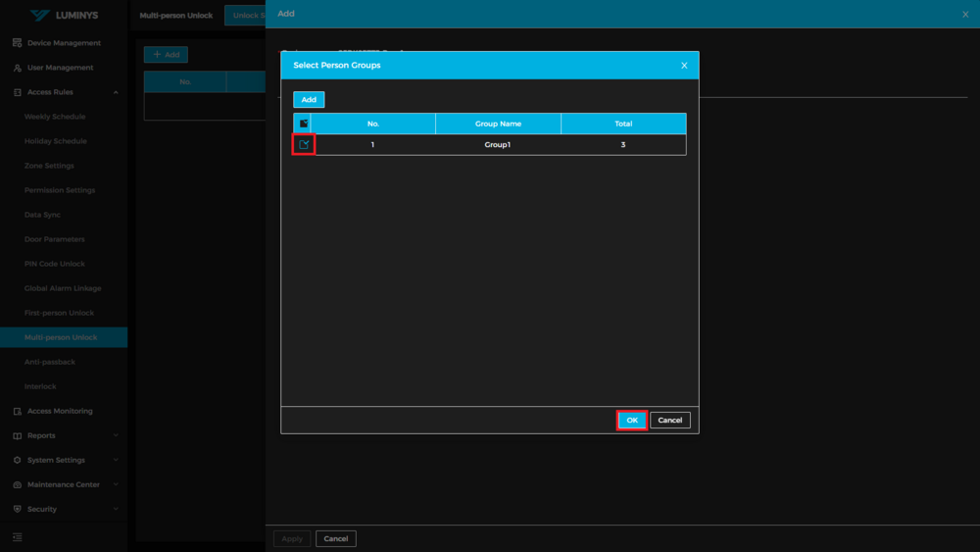Viewport: 980px width, 552px height.
Task: Collapse the Access Rules section chevron
Action: [x=116, y=92]
